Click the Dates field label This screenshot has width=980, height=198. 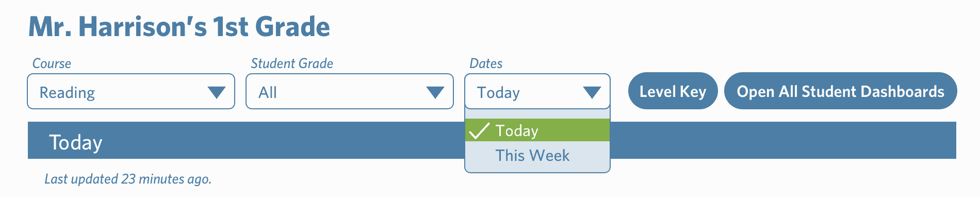pos(486,63)
